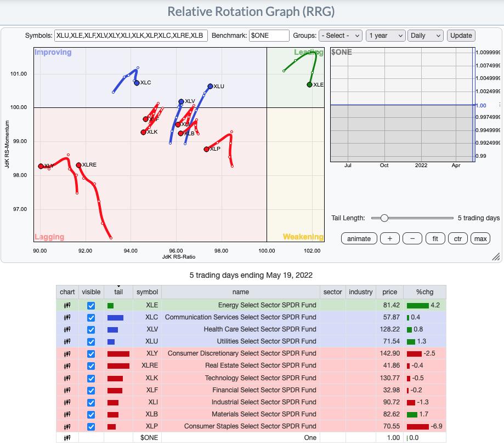Screen dimensions: 504x446
Task: Open the chart icon for XLC
Action: [x=67, y=317]
